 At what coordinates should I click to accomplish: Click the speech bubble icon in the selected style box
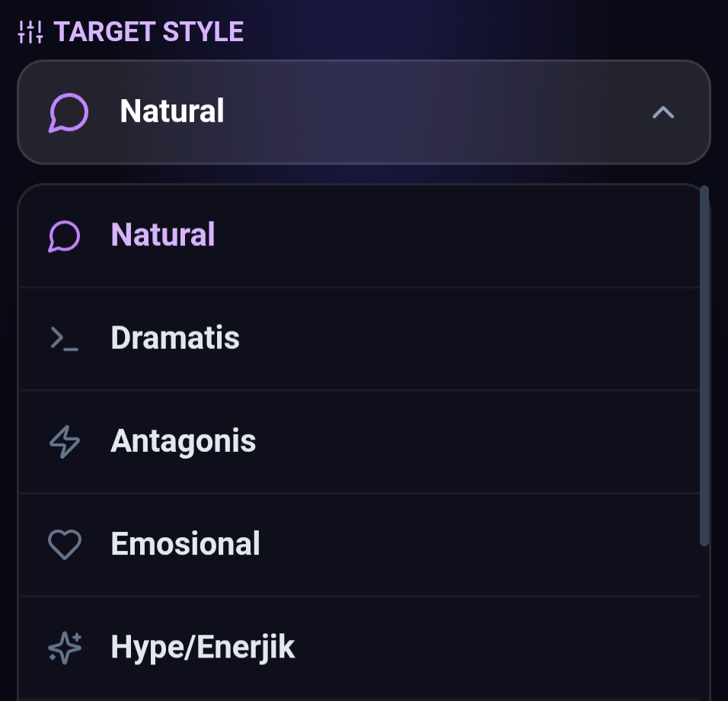click(x=69, y=112)
